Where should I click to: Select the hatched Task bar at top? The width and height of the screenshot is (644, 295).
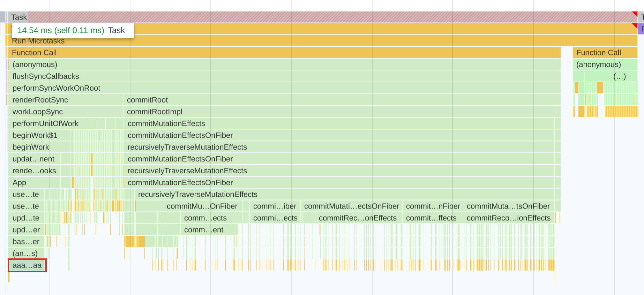(x=314, y=17)
